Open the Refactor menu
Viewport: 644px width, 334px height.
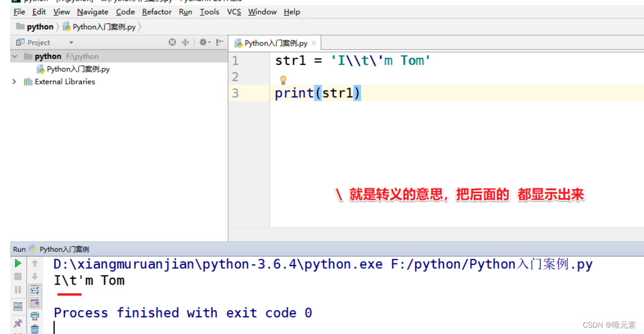[157, 12]
